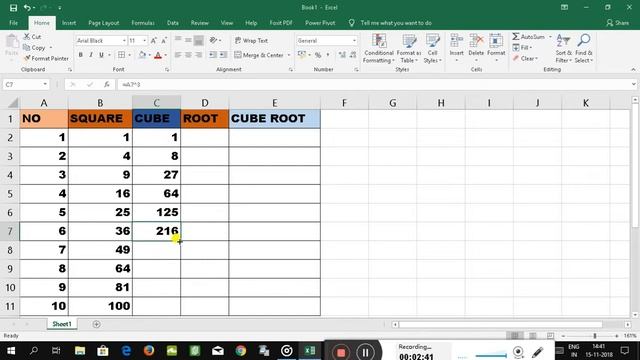Click the formula bar
The image size is (640, 360).
pos(373,84)
